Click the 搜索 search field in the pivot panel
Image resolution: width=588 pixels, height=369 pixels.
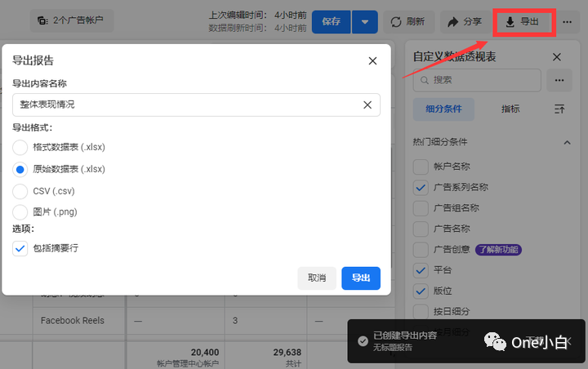tap(477, 80)
